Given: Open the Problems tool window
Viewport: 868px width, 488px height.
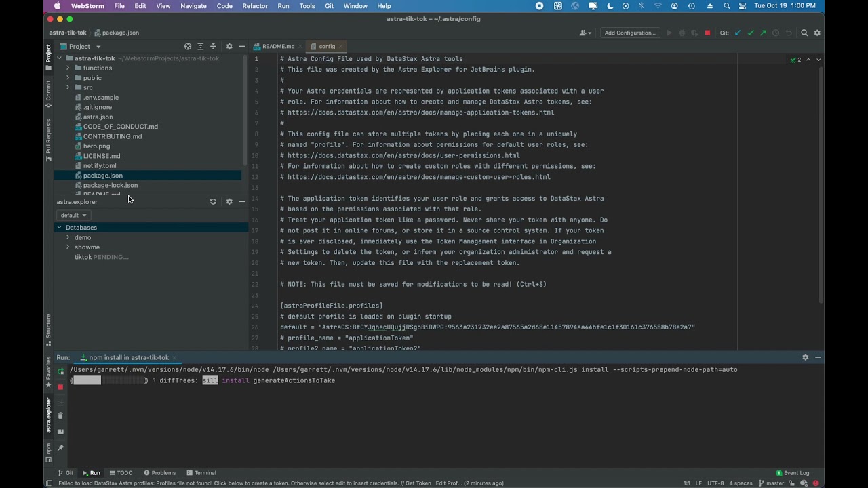Looking at the screenshot, I should [159, 473].
